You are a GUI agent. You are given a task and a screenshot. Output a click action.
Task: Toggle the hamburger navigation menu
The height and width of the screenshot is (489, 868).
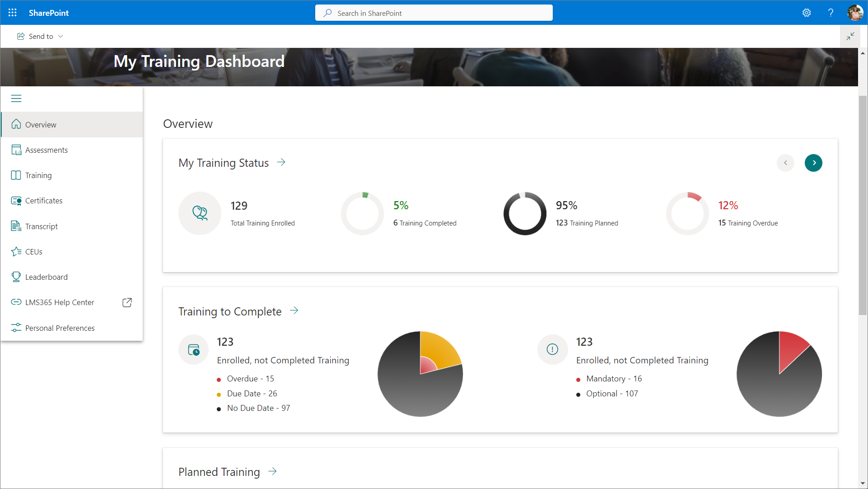16,99
